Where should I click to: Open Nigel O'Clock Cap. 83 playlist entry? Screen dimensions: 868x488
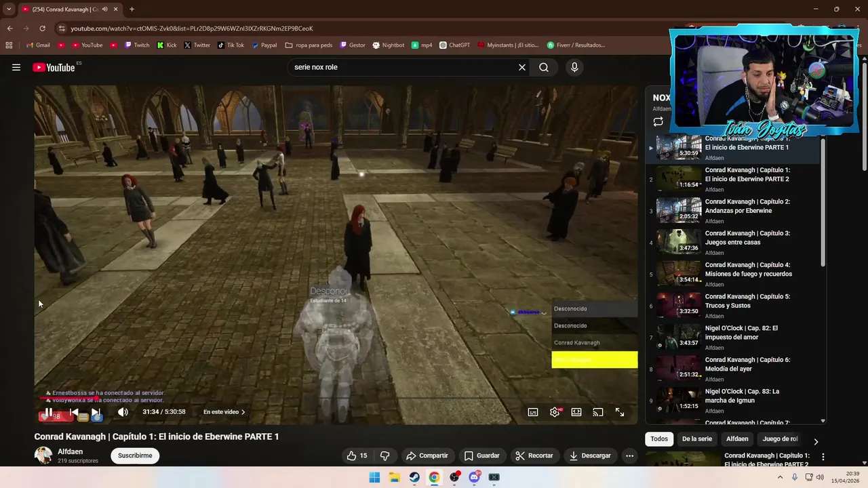(732, 401)
